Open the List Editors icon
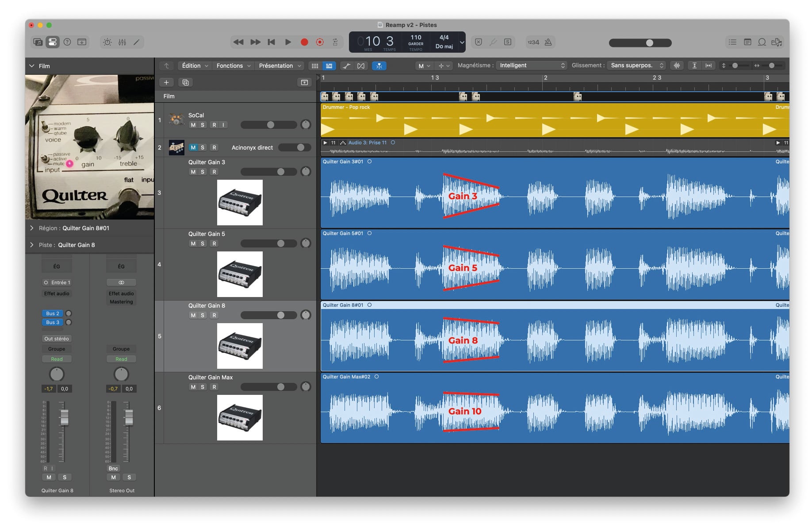Screen dimensions: 812x529 coord(733,42)
